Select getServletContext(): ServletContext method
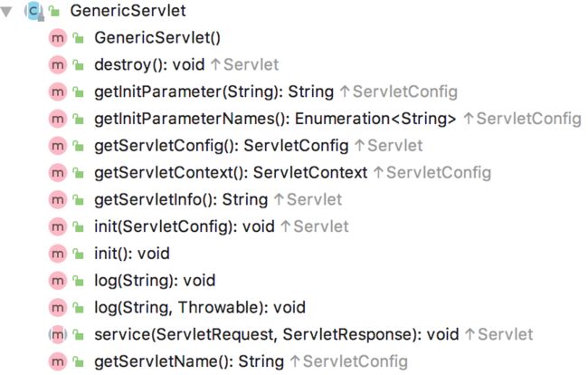This screenshot has height=375, width=588. pyautogui.click(x=231, y=173)
